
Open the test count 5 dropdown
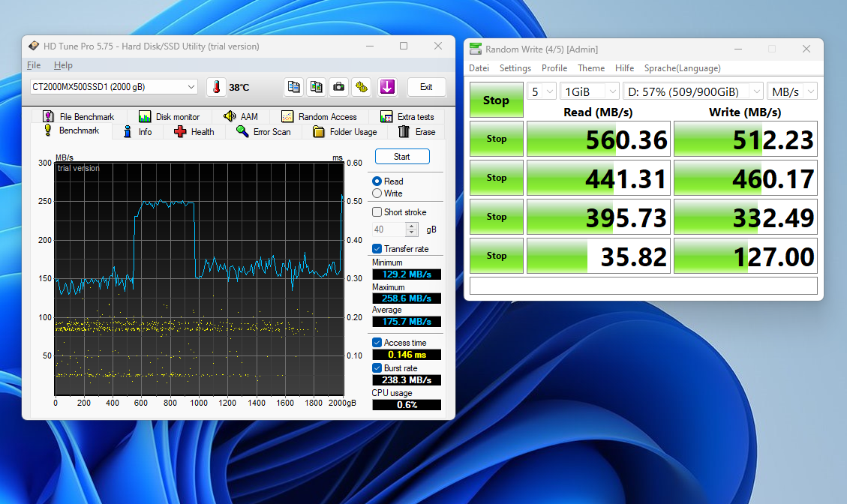tap(542, 91)
